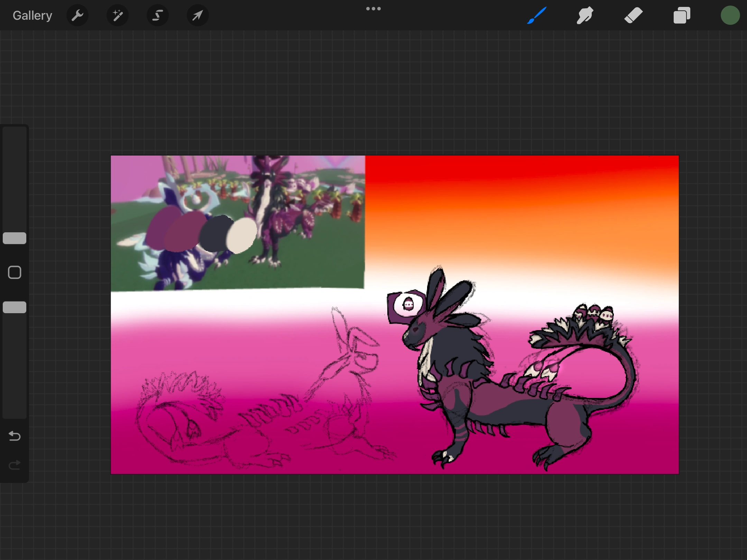747x560 pixels.
Task: Activate the Selection tool
Action: (157, 15)
